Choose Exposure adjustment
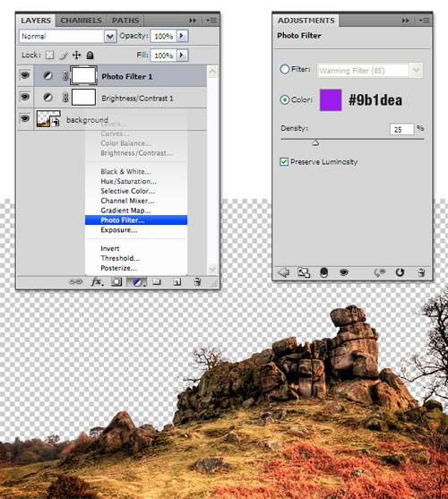The width and height of the screenshot is (448, 499). [x=119, y=230]
